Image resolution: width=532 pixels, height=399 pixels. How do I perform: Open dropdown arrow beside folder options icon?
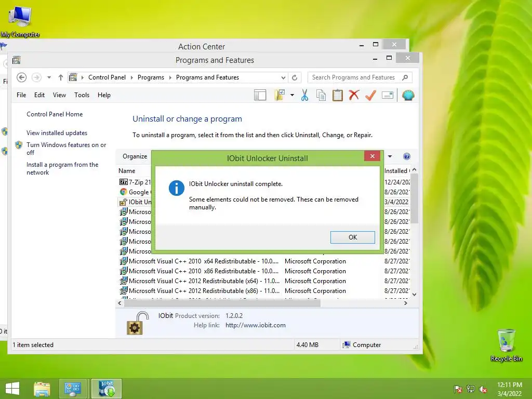[x=292, y=96]
